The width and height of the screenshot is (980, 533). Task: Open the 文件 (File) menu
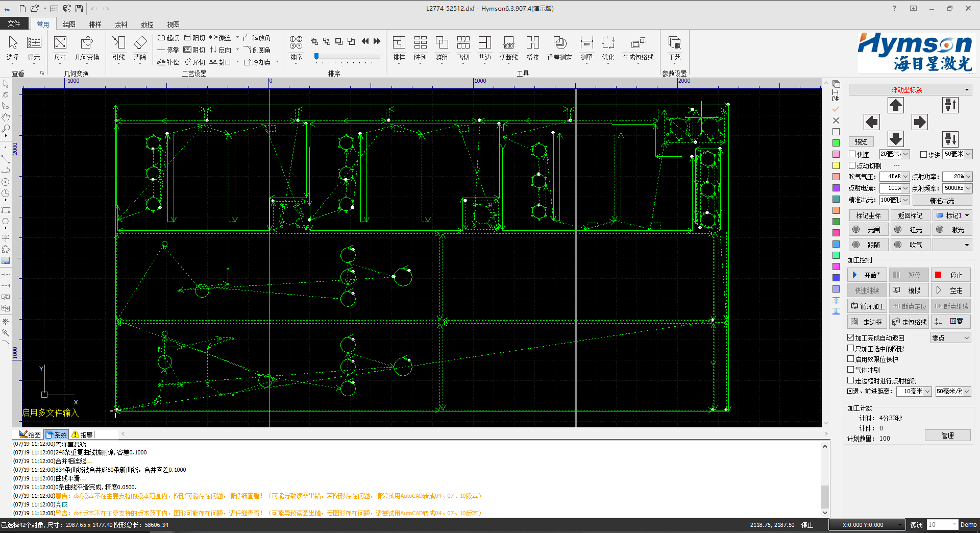14,24
